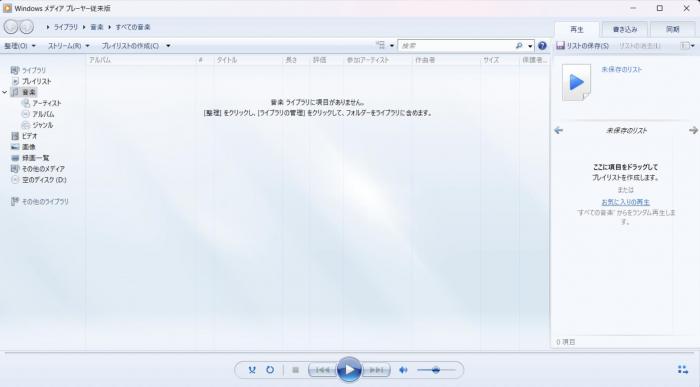Image resolution: width=700 pixels, height=387 pixels.
Task: Click the unsaved list thumbnail
Action: click(576, 83)
